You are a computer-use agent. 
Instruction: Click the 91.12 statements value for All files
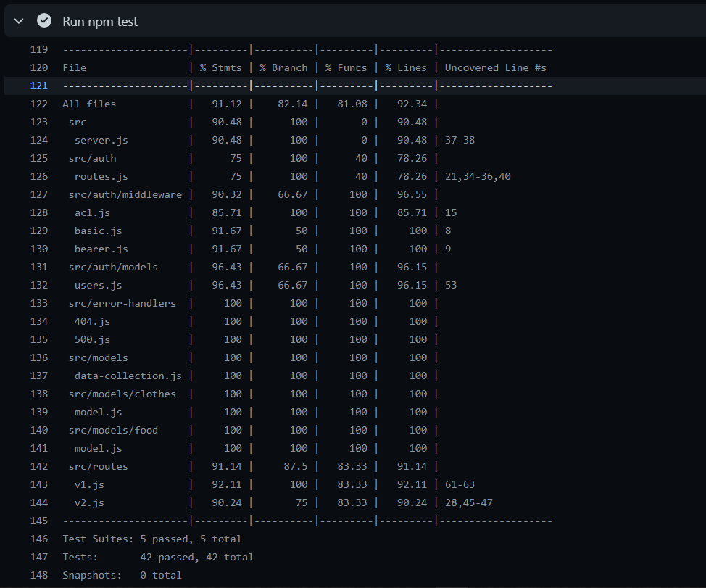[x=227, y=104]
